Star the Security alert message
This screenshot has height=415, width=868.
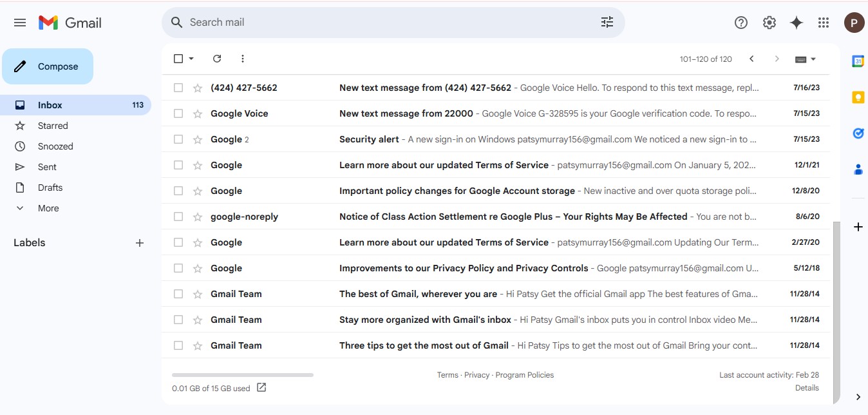coord(198,139)
